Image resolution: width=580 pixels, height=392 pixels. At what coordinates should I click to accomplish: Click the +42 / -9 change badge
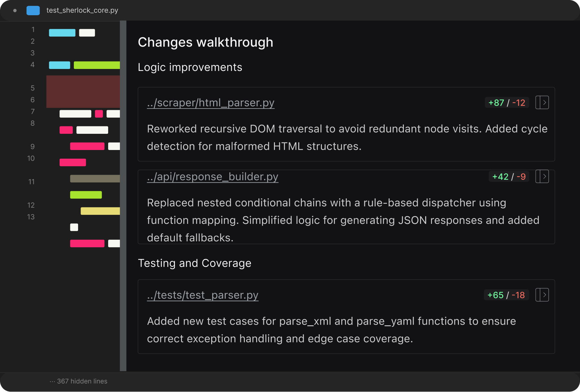pos(508,177)
